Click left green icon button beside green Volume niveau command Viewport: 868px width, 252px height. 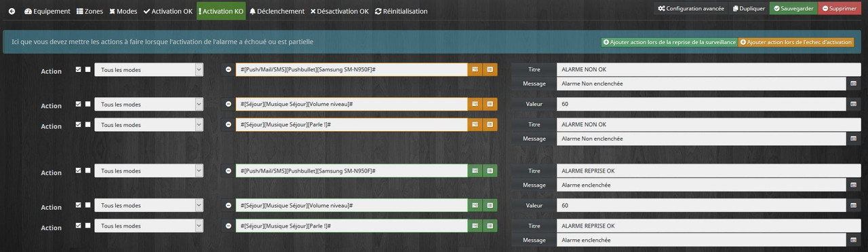[475, 205]
